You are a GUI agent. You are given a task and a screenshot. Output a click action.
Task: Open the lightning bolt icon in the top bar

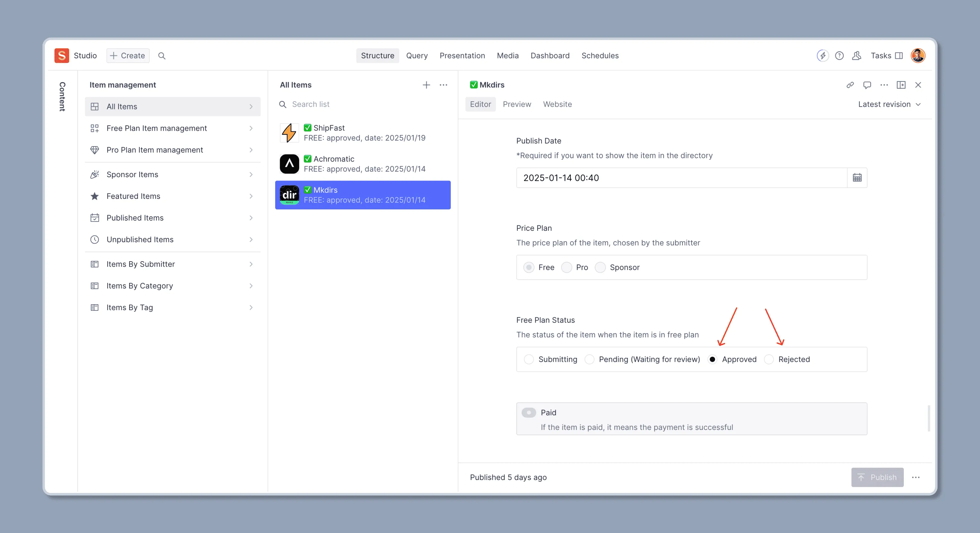coord(823,55)
